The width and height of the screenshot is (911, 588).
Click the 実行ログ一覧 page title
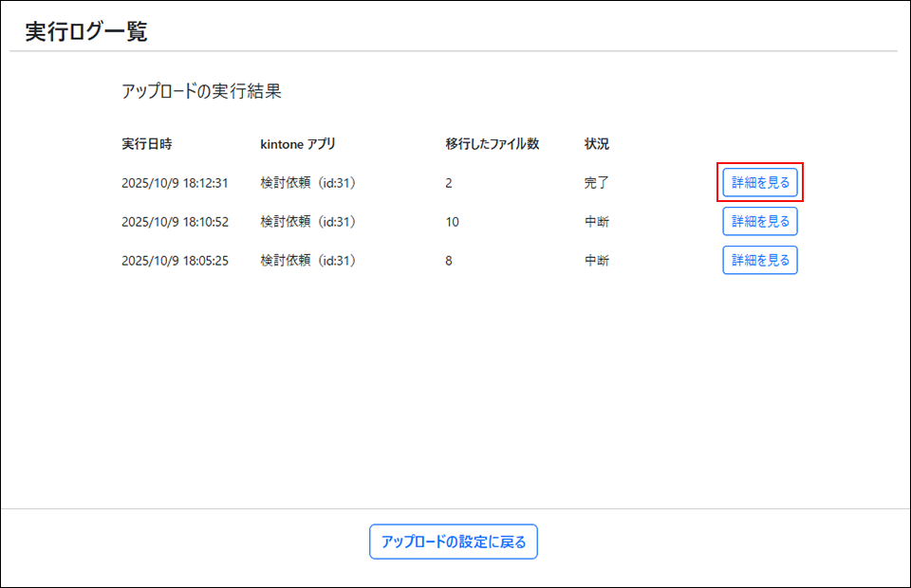(x=86, y=31)
